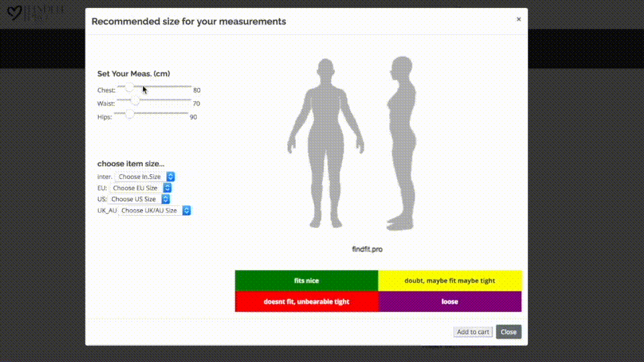The width and height of the screenshot is (644, 362).
Task: Click the purple 'loose' legend box
Action: click(449, 302)
